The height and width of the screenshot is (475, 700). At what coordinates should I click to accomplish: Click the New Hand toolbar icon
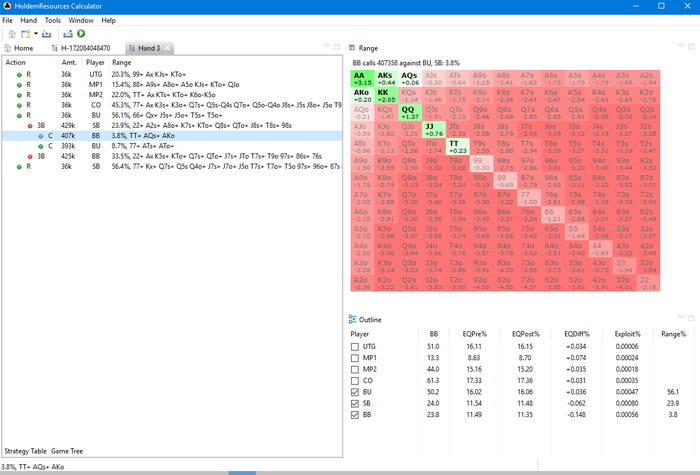(25, 34)
